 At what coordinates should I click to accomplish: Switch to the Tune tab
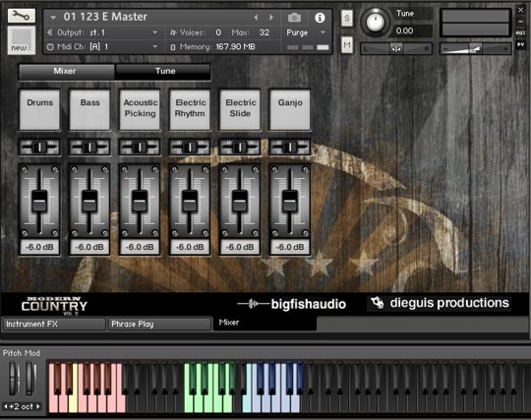click(x=163, y=71)
